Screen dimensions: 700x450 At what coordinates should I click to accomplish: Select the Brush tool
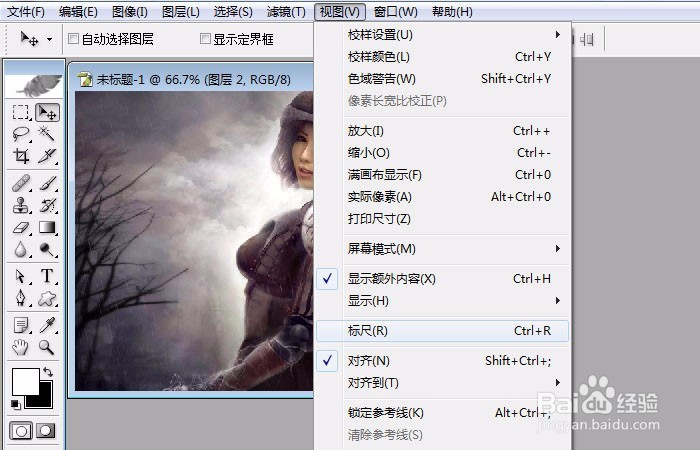[x=47, y=183]
